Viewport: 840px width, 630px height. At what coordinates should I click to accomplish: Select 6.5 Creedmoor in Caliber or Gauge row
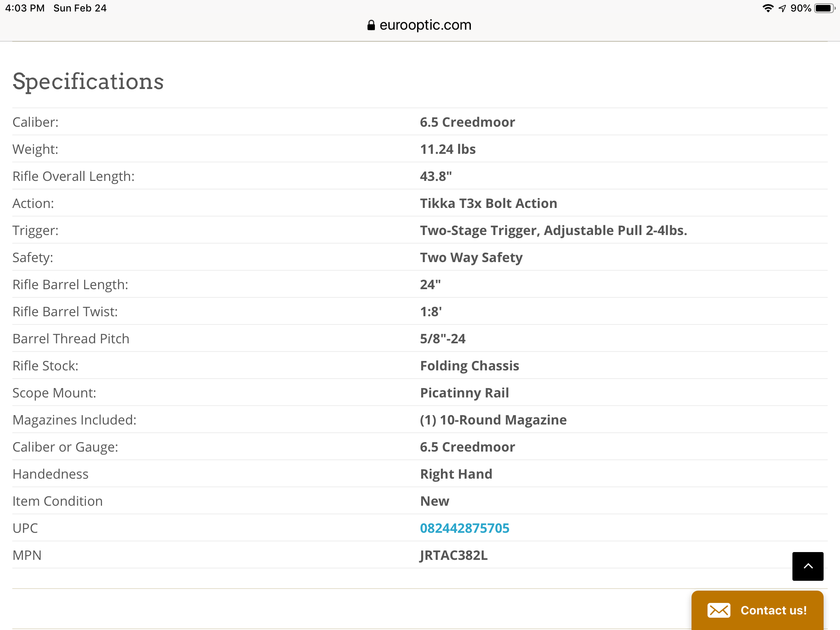pyautogui.click(x=467, y=447)
